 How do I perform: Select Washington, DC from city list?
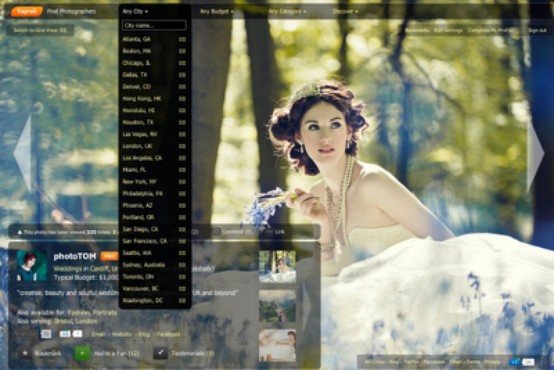tap(142, 300)
